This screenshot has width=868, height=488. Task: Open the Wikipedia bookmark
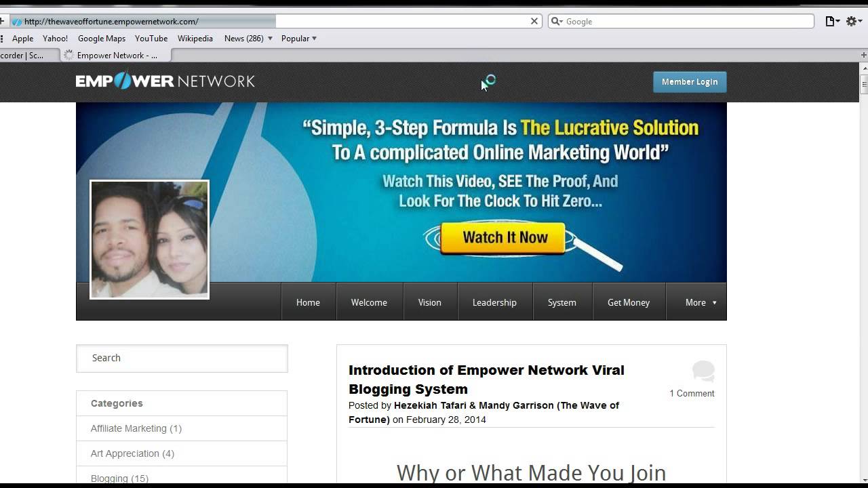195,39
